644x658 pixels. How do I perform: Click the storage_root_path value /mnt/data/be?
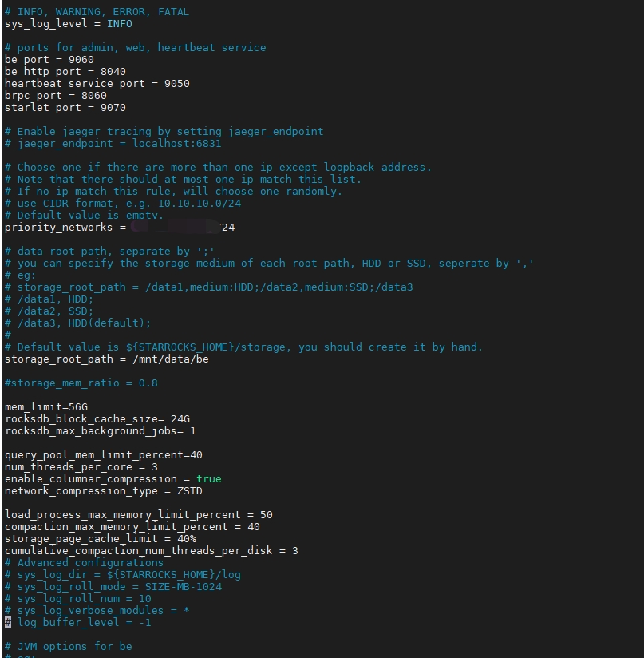(171, 359)
